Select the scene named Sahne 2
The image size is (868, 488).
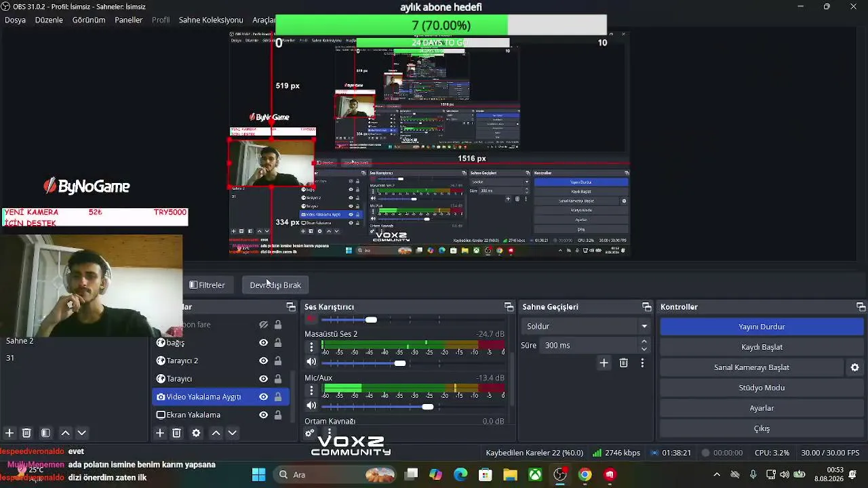(x=20, y=341)
